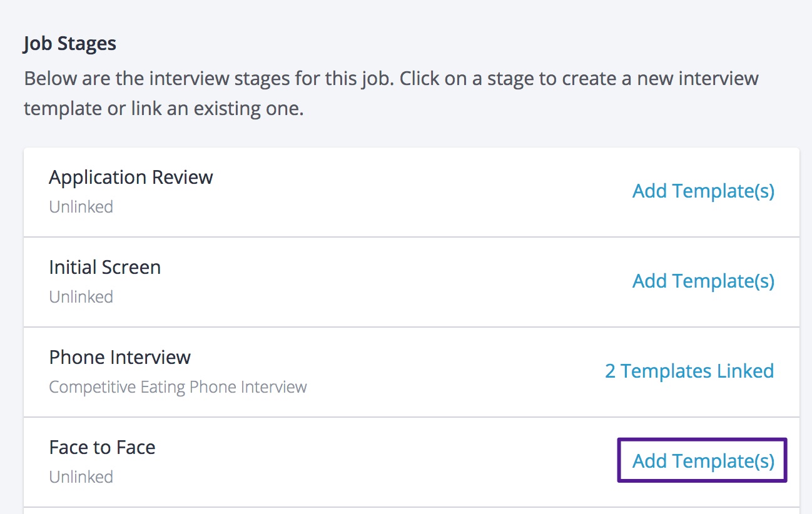
Task: Click the Phone Interview stage title
Action: [119, 357]
